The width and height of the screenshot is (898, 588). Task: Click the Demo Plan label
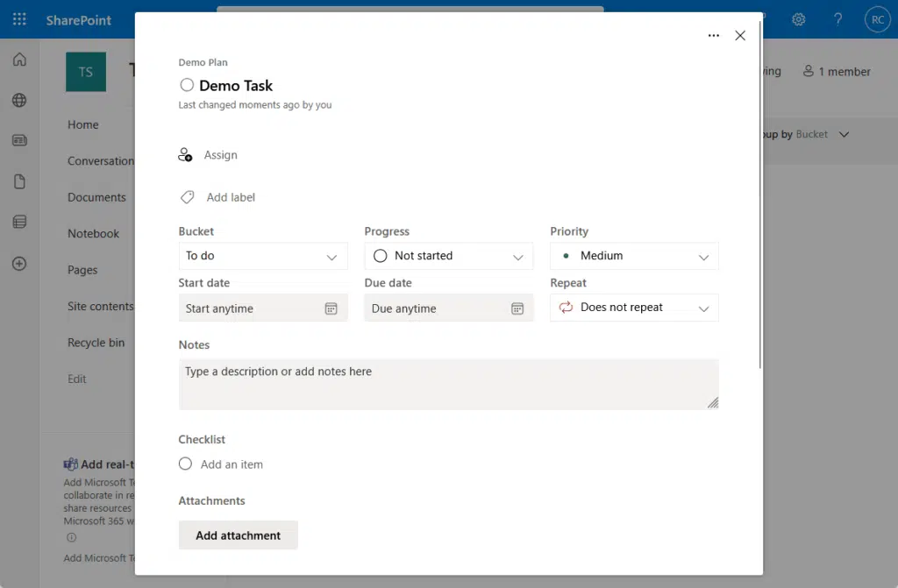click(203, 62)
